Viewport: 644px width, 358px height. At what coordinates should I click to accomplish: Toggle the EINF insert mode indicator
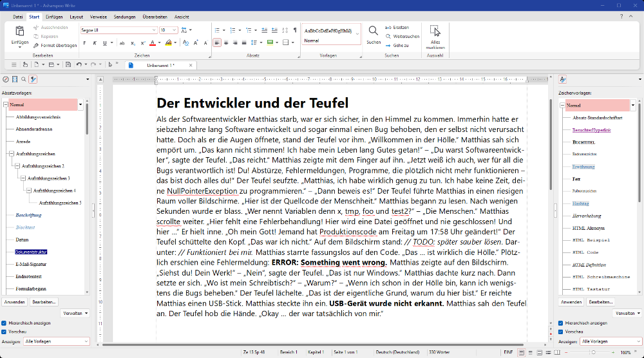pyautogui.click(x=508, y=352)
